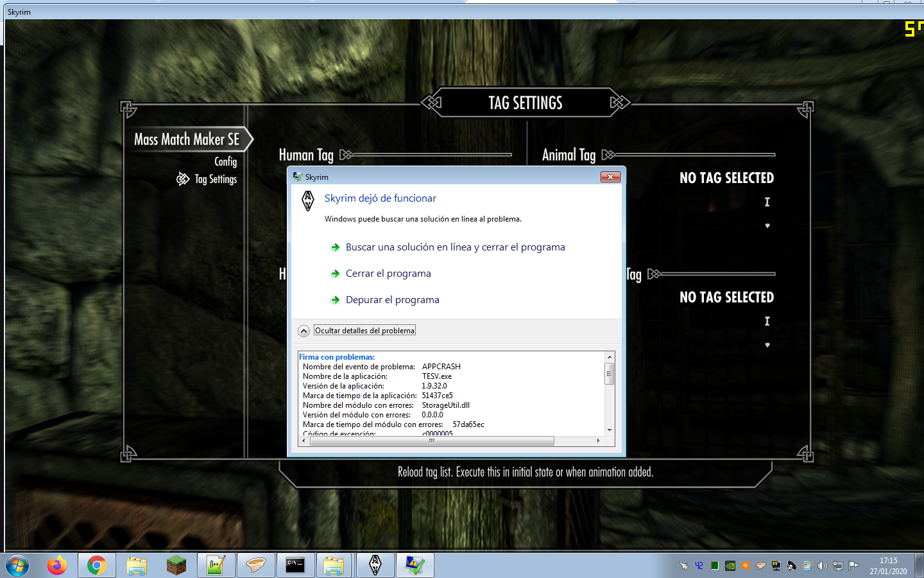
Task: Open the first File Explorer taskbar icon
Action: pyautogui.click(x=137, y=566)
